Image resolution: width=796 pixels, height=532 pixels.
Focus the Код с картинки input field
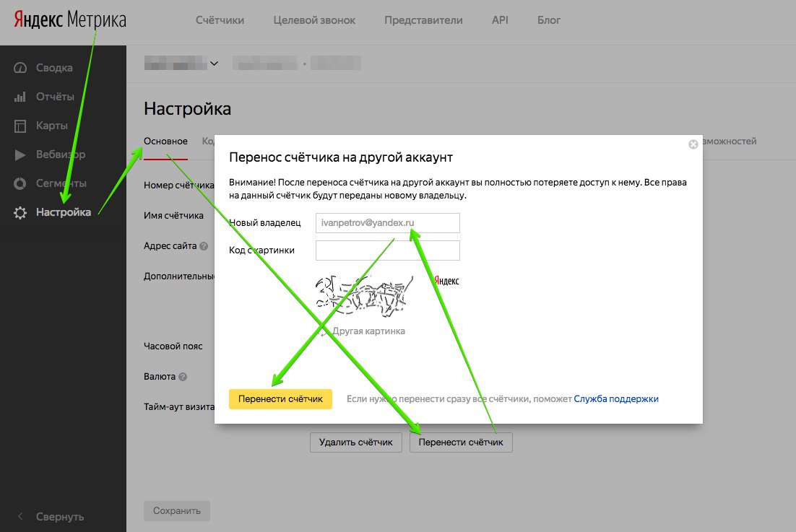pos(388,250)
